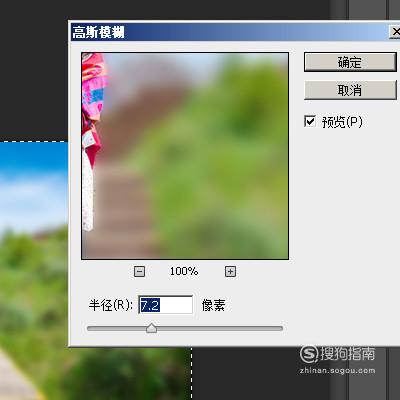Click the Sogou S logo watermark
The width and height of the screenshot is (400, 400).
tap(309, 354)
